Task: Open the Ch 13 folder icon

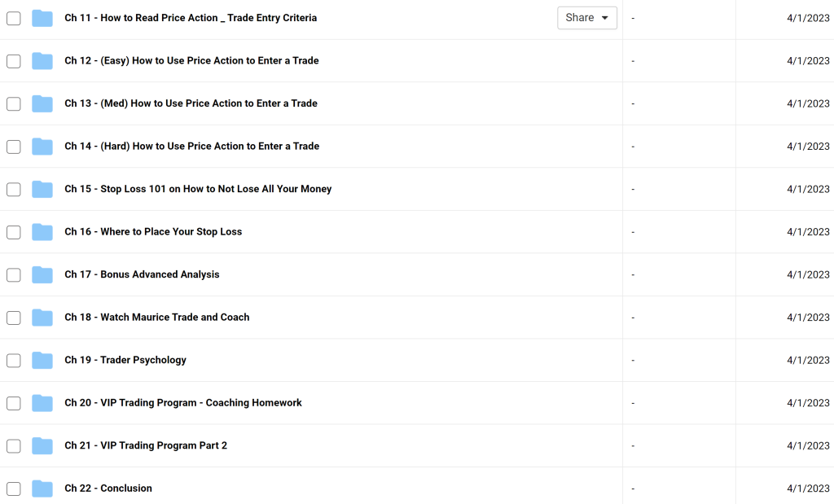Action: [x=42, y=103]
